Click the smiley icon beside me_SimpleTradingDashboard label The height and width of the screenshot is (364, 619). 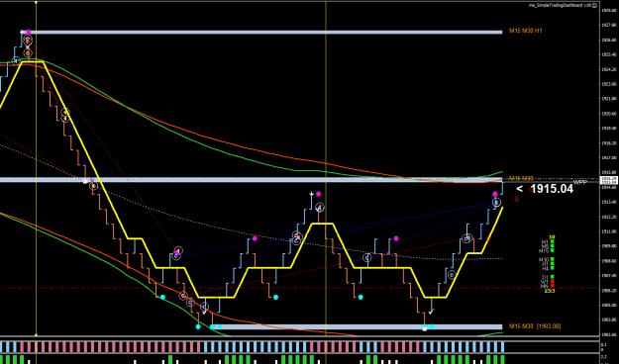tap(594, 6)
